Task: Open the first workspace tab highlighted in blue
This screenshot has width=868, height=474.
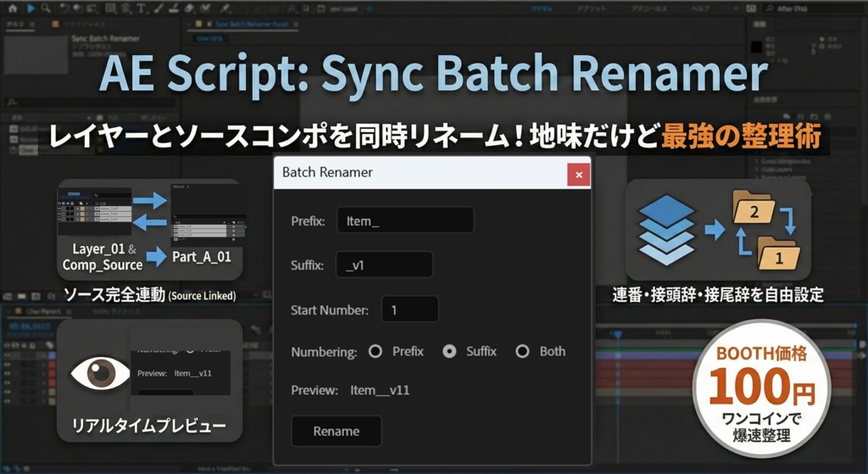Action: (542, 8)
